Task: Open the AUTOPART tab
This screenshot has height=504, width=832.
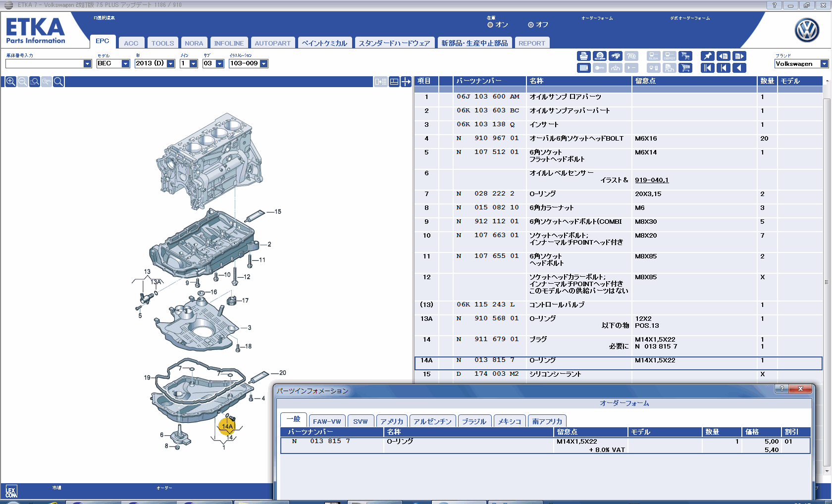Action: 272,43
